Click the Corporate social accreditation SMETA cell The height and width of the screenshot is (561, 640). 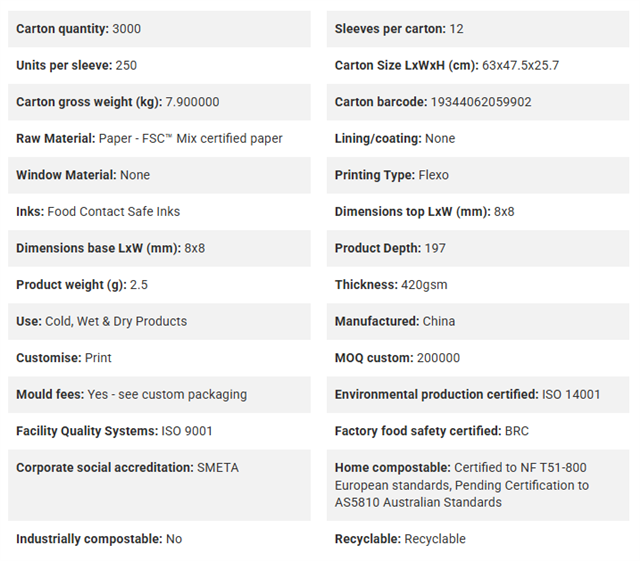coord(159,485)
